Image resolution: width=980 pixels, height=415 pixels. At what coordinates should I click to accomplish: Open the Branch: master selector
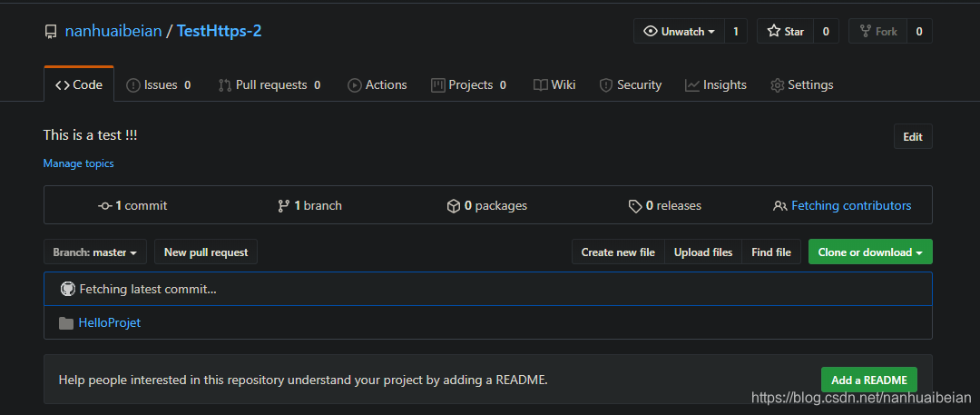coord(95,252)
